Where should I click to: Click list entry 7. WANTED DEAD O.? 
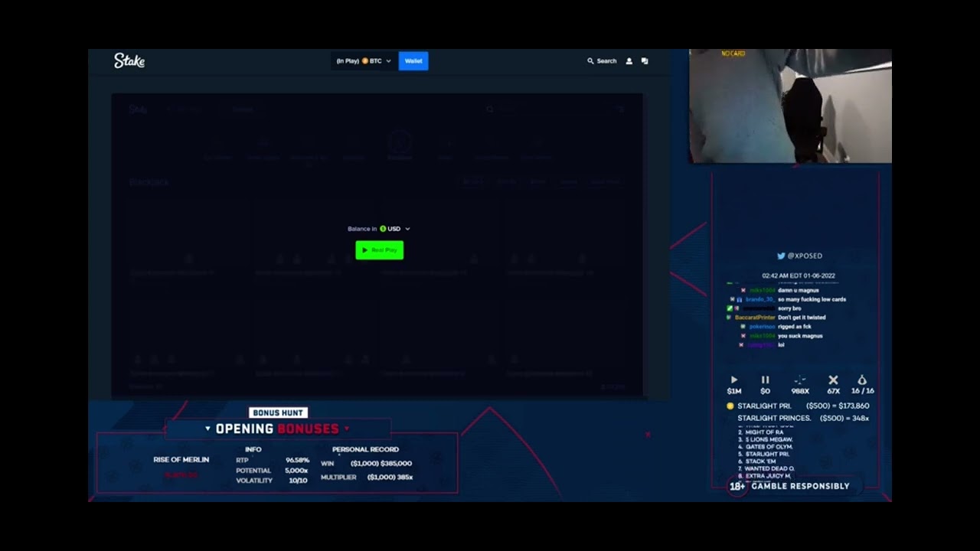click(766, 468)
